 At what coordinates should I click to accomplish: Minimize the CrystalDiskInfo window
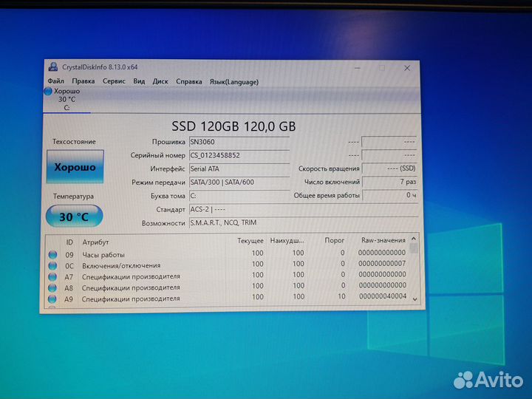(358, 68)
